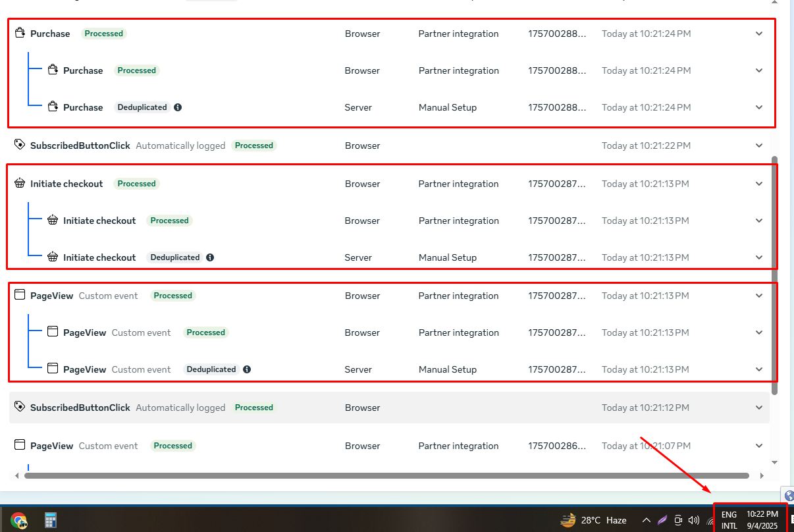Open the taskbar clock showing 10:22 PM

click(762, 519)
